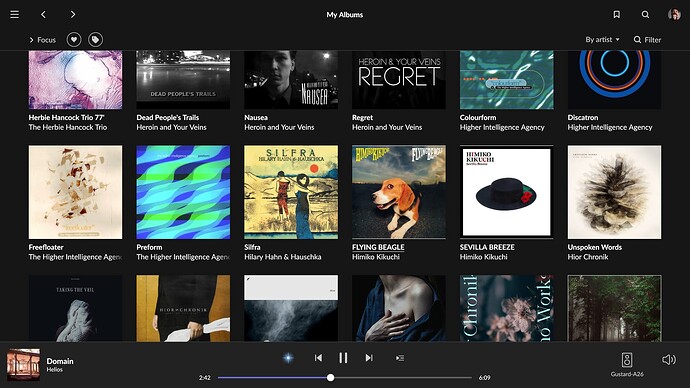This screenshot has height=388, width=690.
Task: Go forward with the right arrow
Action: click(73, 15)
